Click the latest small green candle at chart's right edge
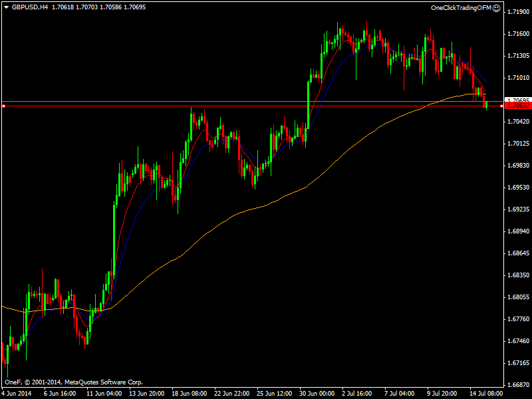 (x=487, y=106)
